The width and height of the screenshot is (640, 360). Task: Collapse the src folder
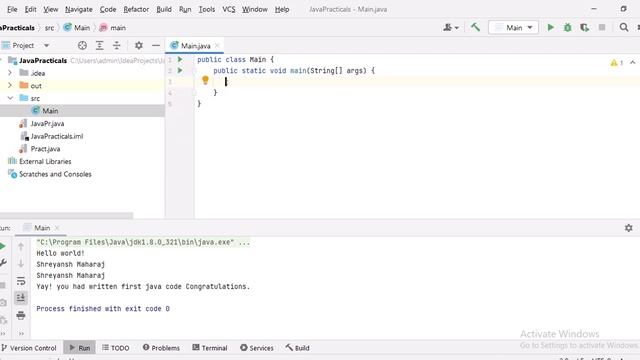[10, 98]
